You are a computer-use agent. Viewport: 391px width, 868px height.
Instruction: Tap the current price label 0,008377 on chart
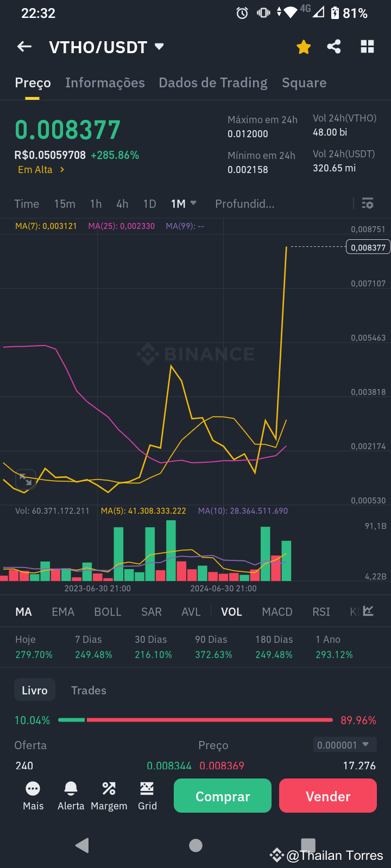click(368, 247)
